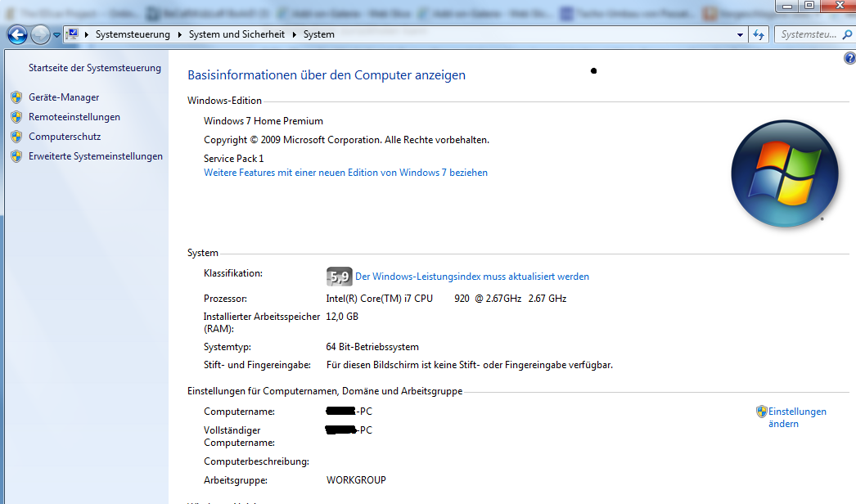Screen dimensions: 856x504
Task: Open help via blue question mark
Action: coord(849,58)
